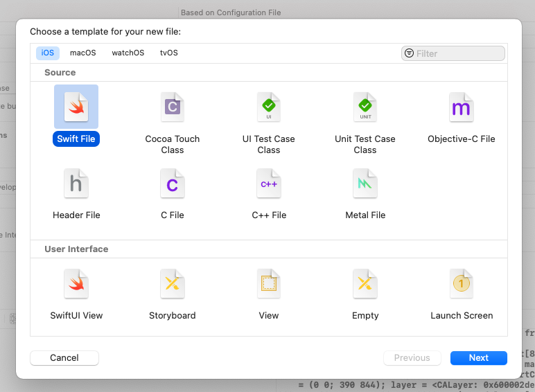535x392 pixels.
Task: Open the tvOS platform tab
Action: [169, 53]
